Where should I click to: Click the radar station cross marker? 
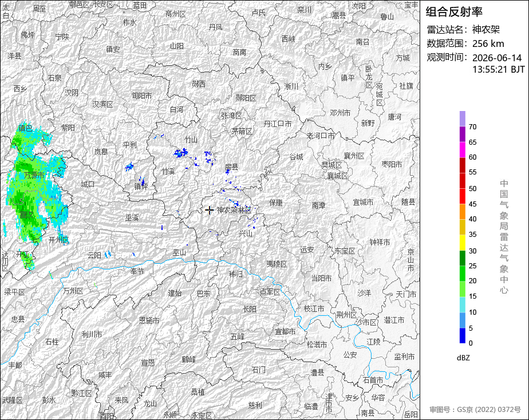[x=209, y=210]
